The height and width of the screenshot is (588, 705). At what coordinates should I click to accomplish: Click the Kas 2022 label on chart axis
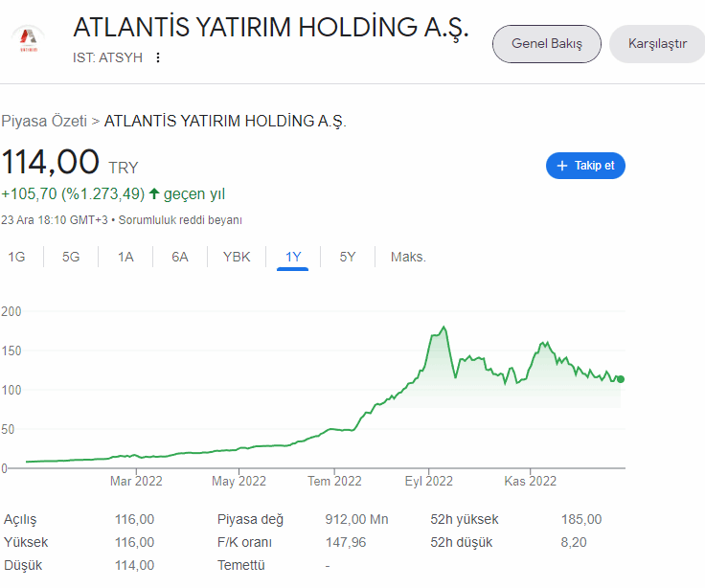click(530, 481)
